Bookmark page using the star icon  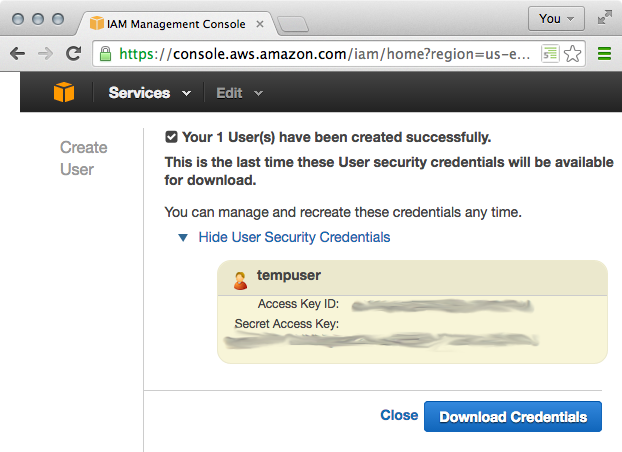(x=572, y=54)
